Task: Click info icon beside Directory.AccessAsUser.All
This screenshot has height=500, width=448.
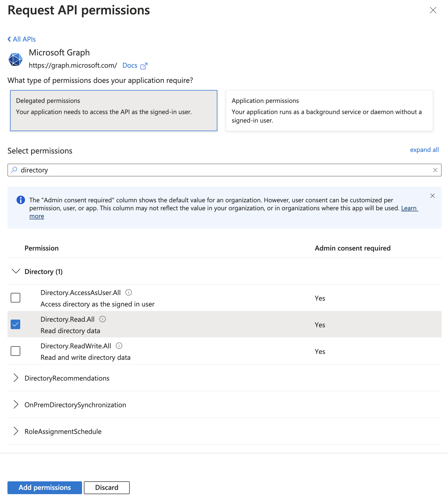Action: [129, 293]
